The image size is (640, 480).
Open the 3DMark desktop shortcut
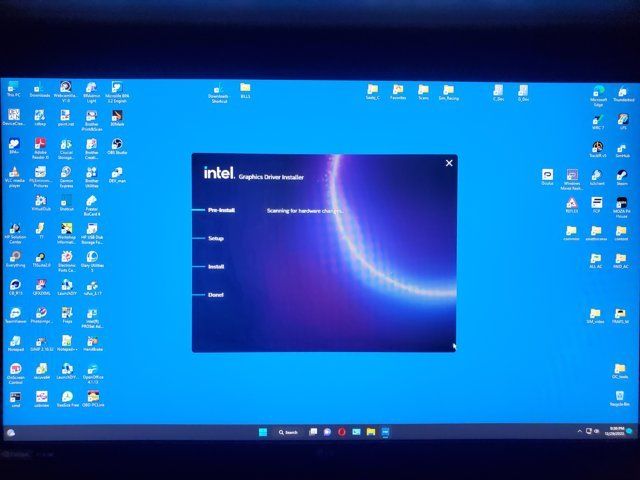(117, 118)
